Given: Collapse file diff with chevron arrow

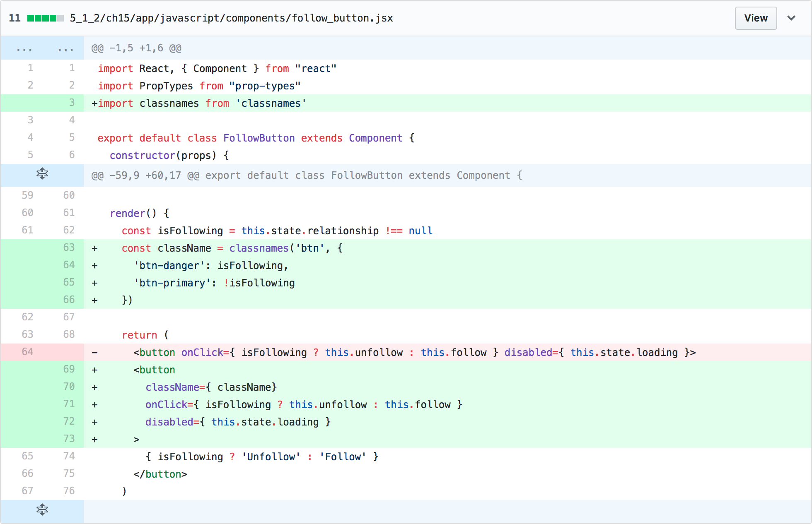Looking at the screenshot, I should [791, 18].
